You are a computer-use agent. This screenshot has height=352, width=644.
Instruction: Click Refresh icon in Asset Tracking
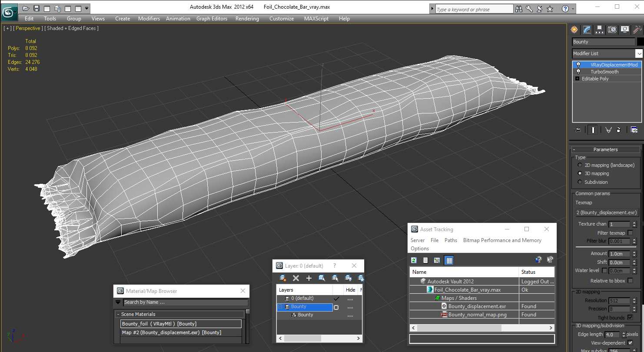[414, 260]
